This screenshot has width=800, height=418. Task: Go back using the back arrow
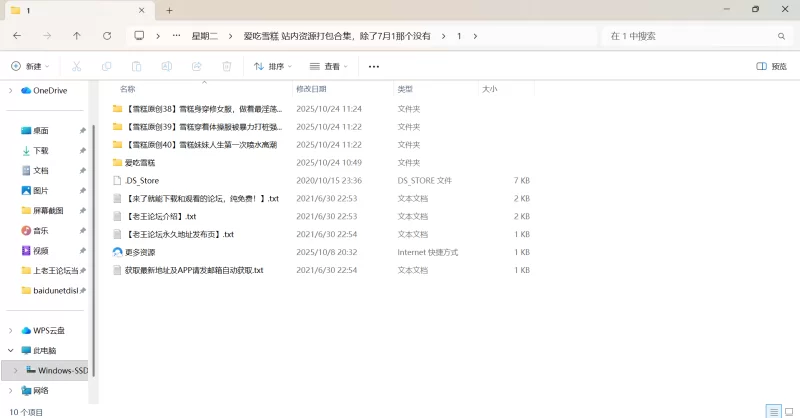click(17, 35)
